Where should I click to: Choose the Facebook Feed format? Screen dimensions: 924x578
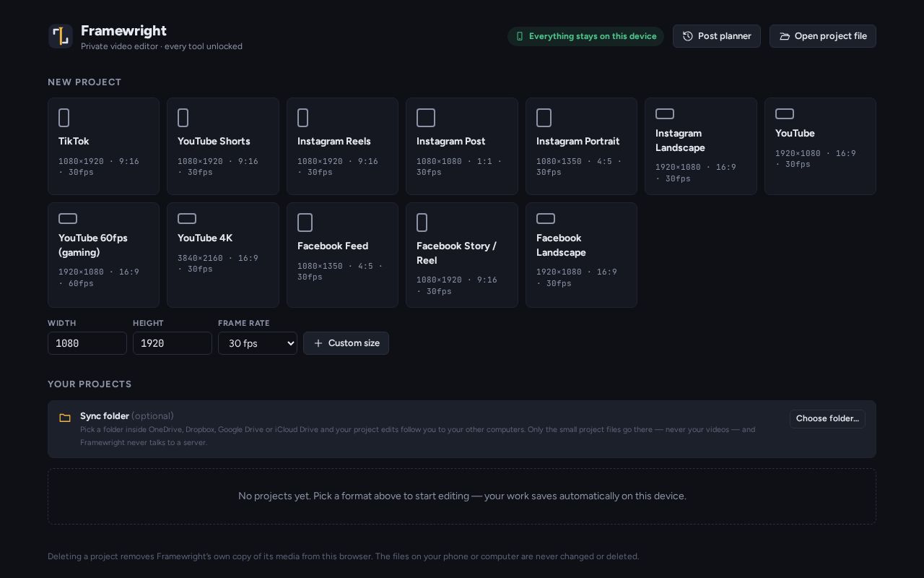point(342,255)
